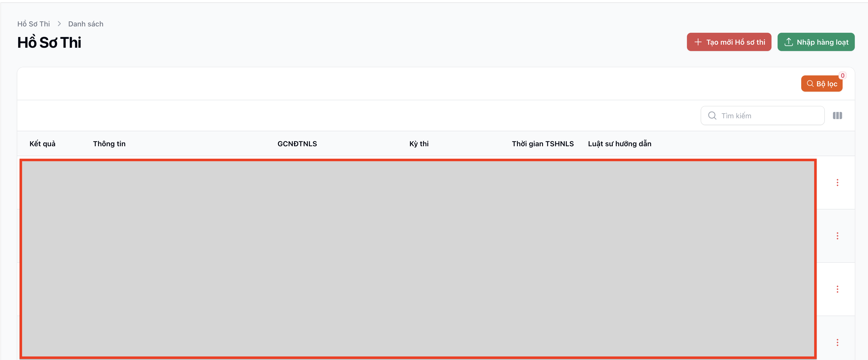Screen dimensions: 868x360
Task: Click Tạo mới Hồ sơ thi button
Action: click(729, 42)
